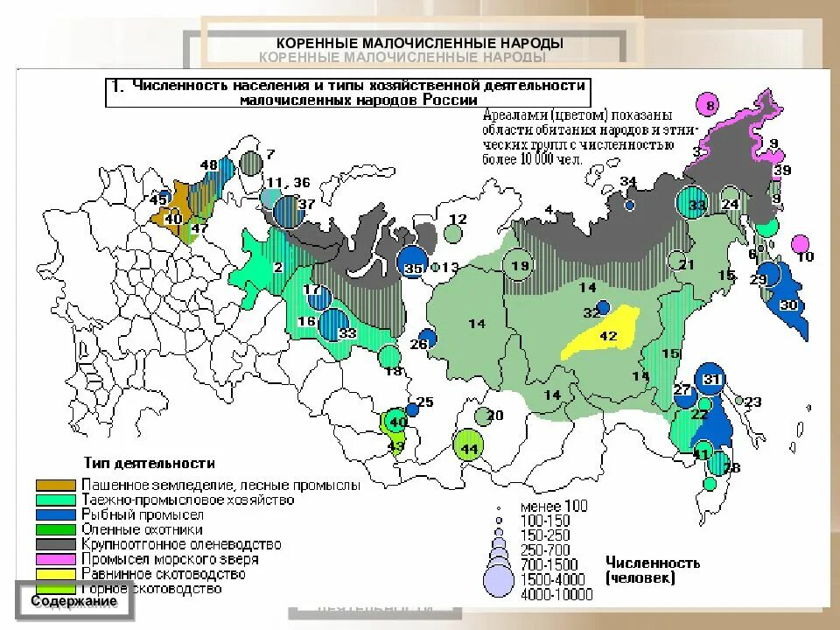Select the green circle marker numbered 19

tap(517, 264)
